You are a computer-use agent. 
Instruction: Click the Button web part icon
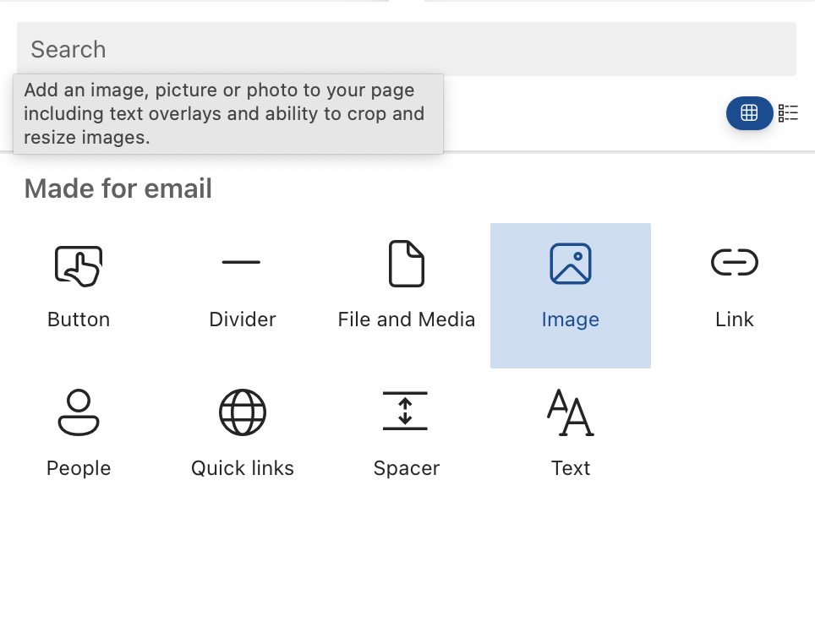point(79,265)
